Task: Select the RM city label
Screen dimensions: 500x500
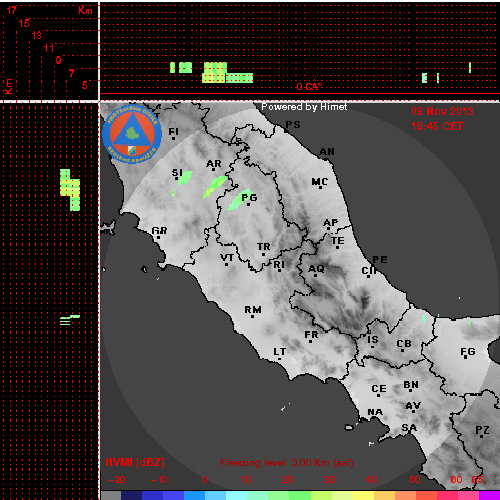Action: tap(253, 310)
